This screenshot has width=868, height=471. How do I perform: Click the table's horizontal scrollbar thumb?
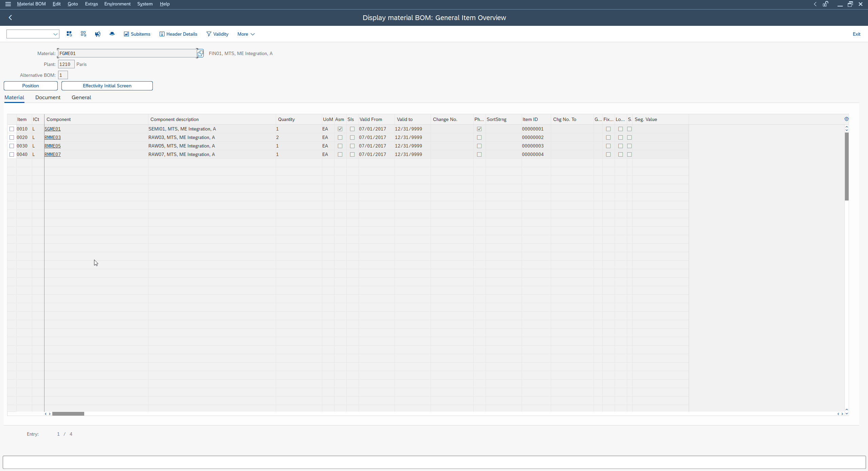[x=68, y=414]
